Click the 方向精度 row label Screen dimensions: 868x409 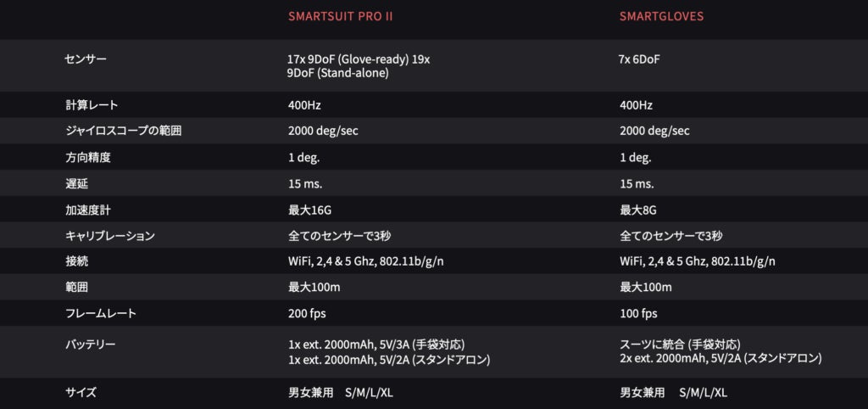(x=87, y=158)
